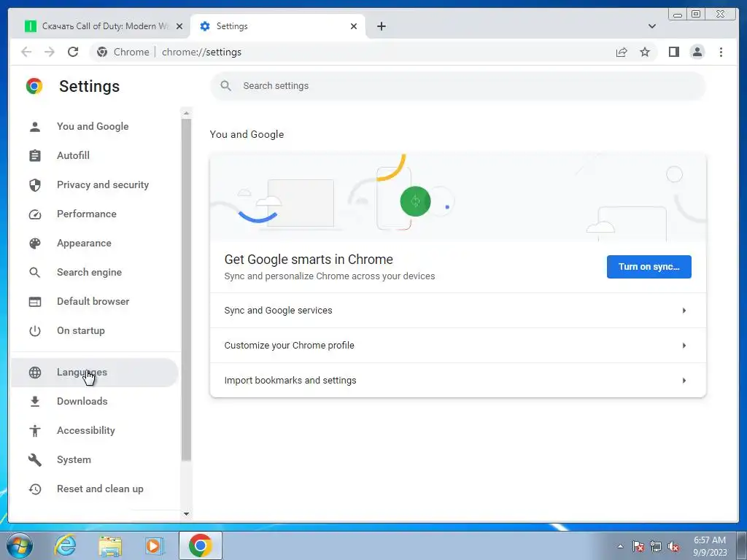Click the sidebar scrollbar down arrow

pyautogui.click(x=186, y=514)
